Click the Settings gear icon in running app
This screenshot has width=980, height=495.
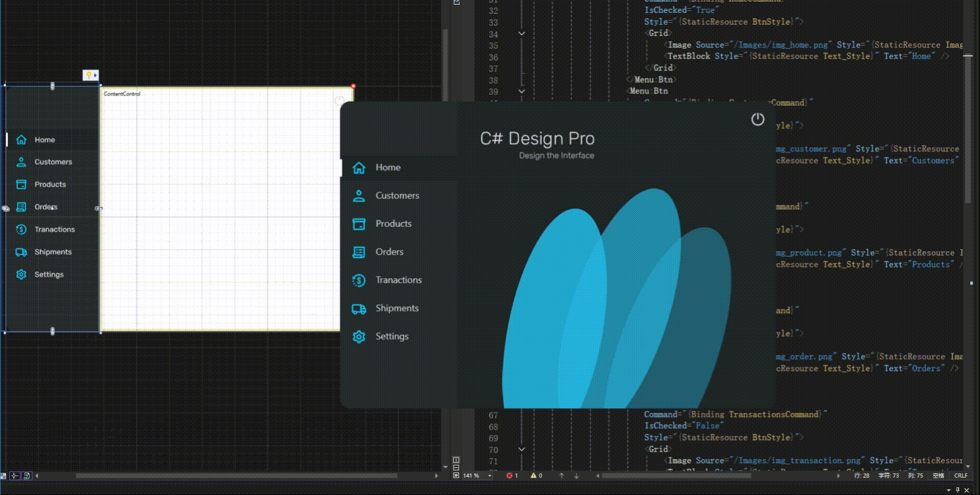(x=359, y=337)
